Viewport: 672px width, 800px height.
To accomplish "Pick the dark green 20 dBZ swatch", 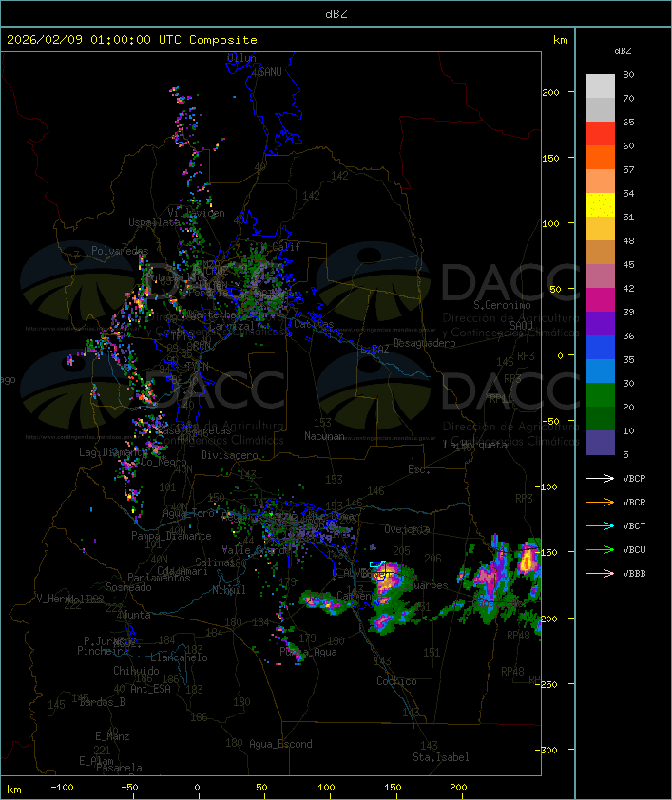I will coord(600,418).
